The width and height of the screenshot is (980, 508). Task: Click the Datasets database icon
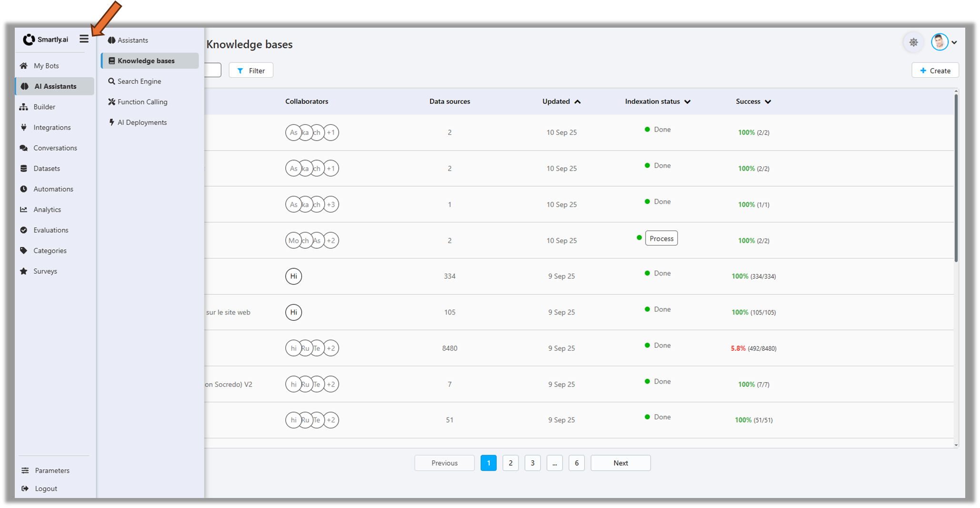24,168
